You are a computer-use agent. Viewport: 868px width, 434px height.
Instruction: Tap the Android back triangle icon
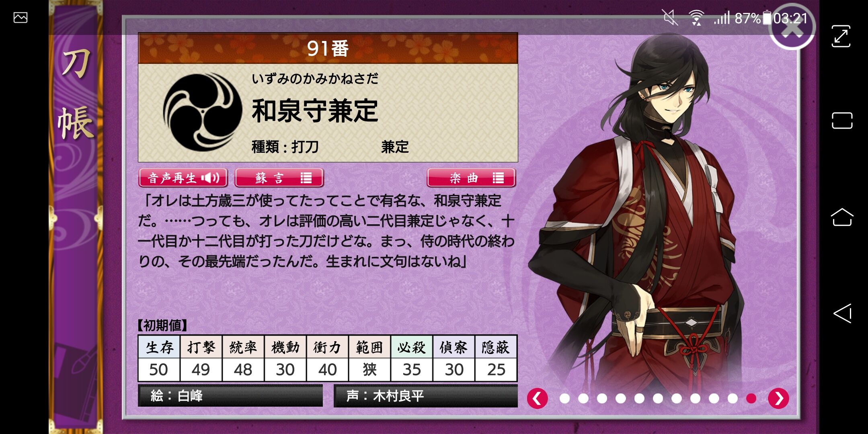pyautogui.click(x=842, y=313)
